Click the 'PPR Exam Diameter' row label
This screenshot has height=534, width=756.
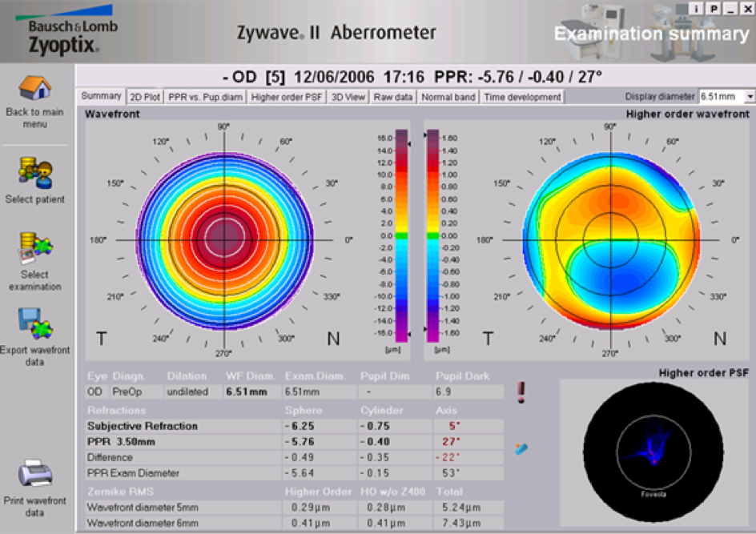(133, 473)
